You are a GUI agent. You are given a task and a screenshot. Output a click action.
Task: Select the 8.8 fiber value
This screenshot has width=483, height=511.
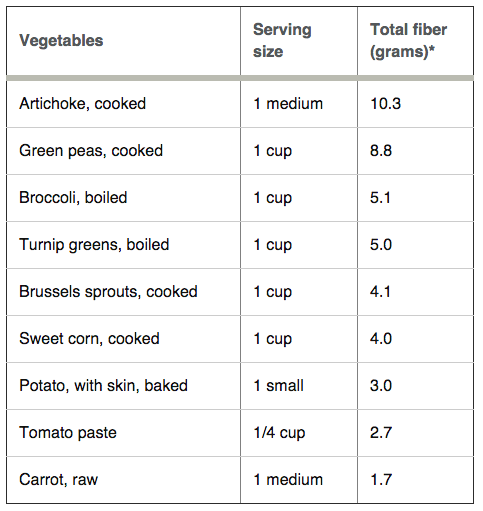coord(381,151)
